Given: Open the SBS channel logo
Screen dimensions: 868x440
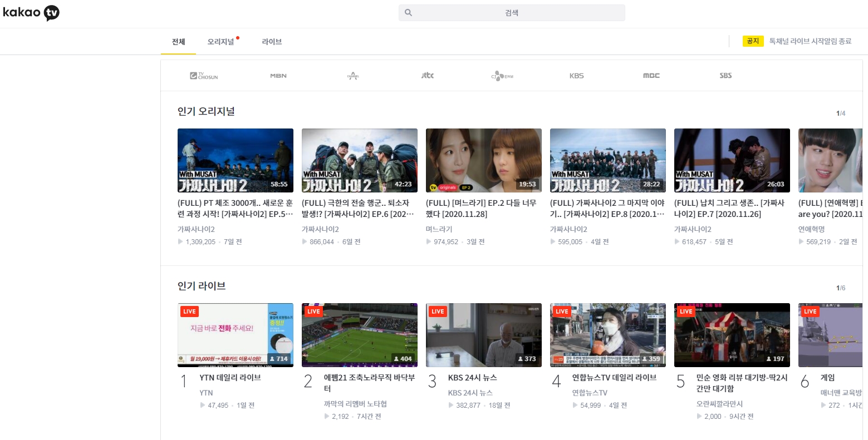Looking at the screenshot, I should pyautogui.click(x=725, y=75).
